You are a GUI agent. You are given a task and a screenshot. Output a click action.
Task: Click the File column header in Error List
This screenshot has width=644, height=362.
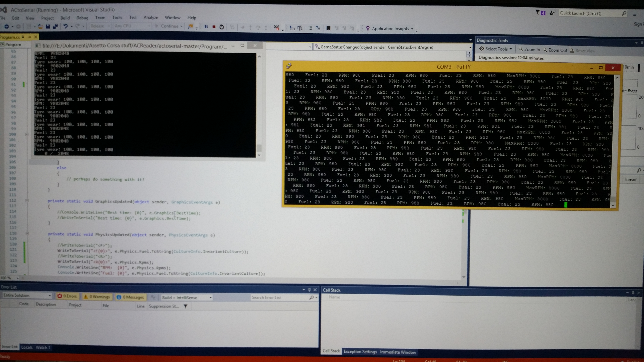(105, 306)
